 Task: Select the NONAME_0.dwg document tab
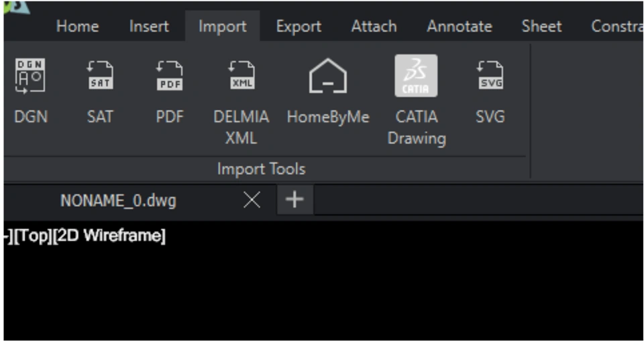(x=118, y=200)
